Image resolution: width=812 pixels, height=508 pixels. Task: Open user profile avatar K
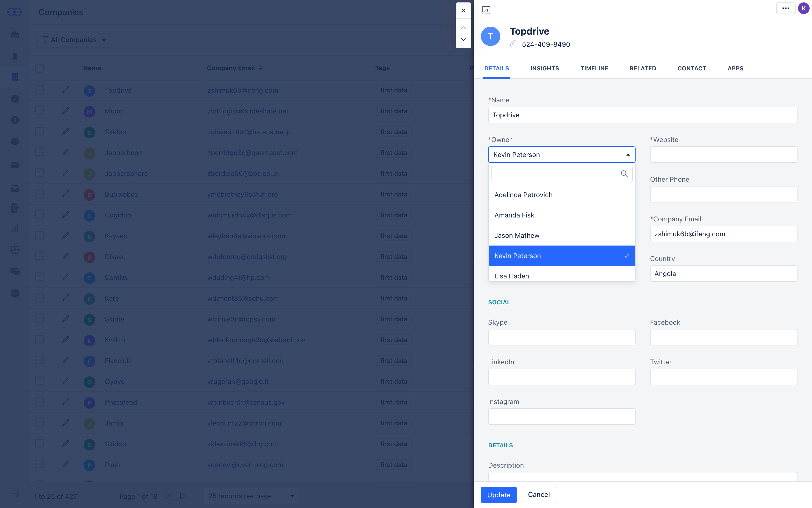click(804, 8)
